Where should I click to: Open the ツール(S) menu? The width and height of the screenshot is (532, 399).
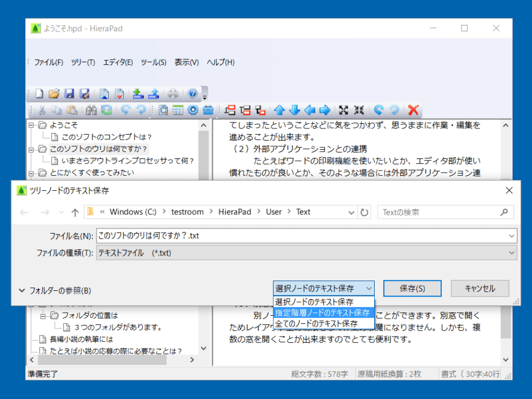[x=154, y=62]
